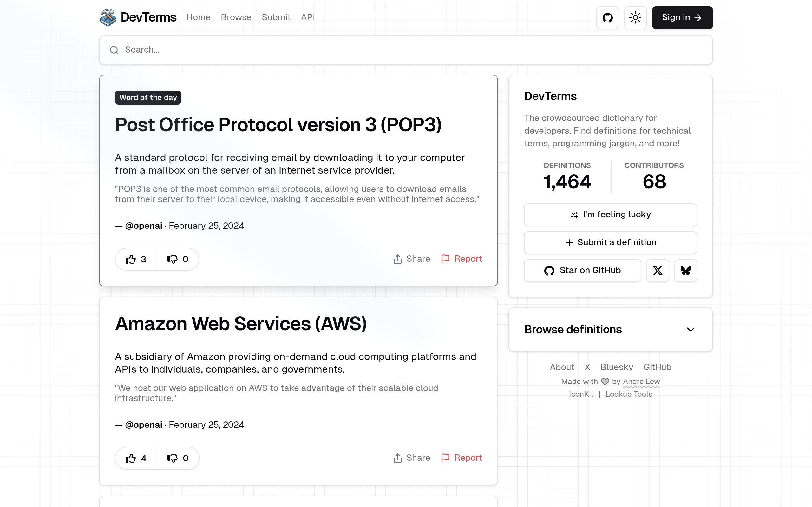Expand the Browse definitions panel
Viewport: 812px width, 507px height.
pos(573,329)
